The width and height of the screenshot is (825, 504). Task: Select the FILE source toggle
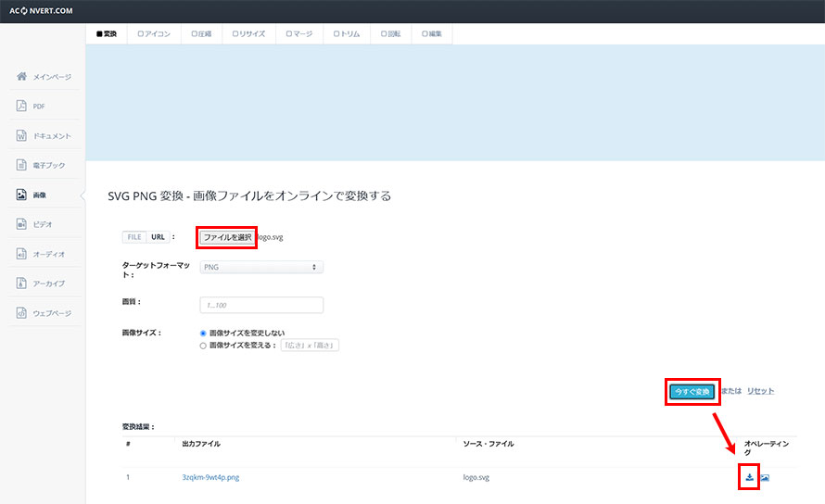tap(134, 237)
